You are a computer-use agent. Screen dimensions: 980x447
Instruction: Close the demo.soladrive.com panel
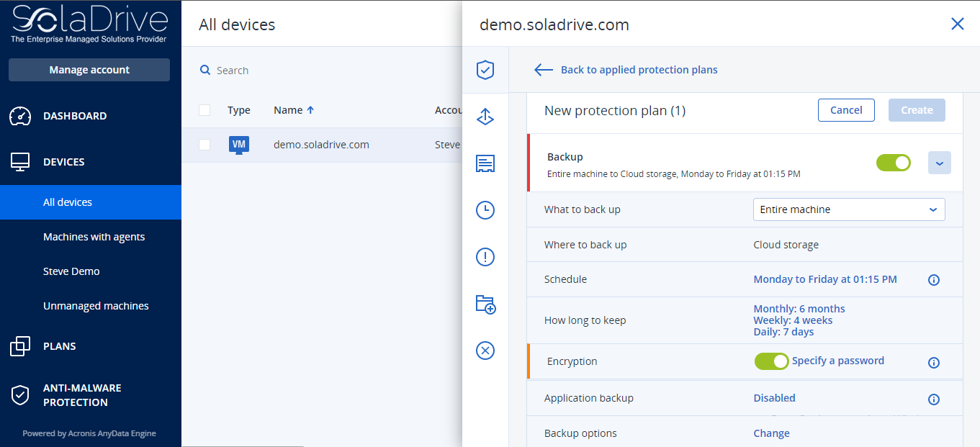958,24
